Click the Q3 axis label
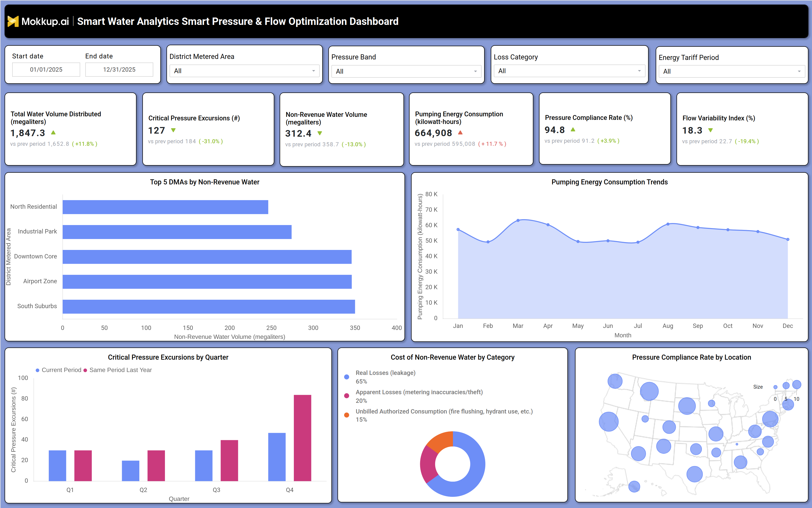 pyautogui.click(x=216, y=490)
